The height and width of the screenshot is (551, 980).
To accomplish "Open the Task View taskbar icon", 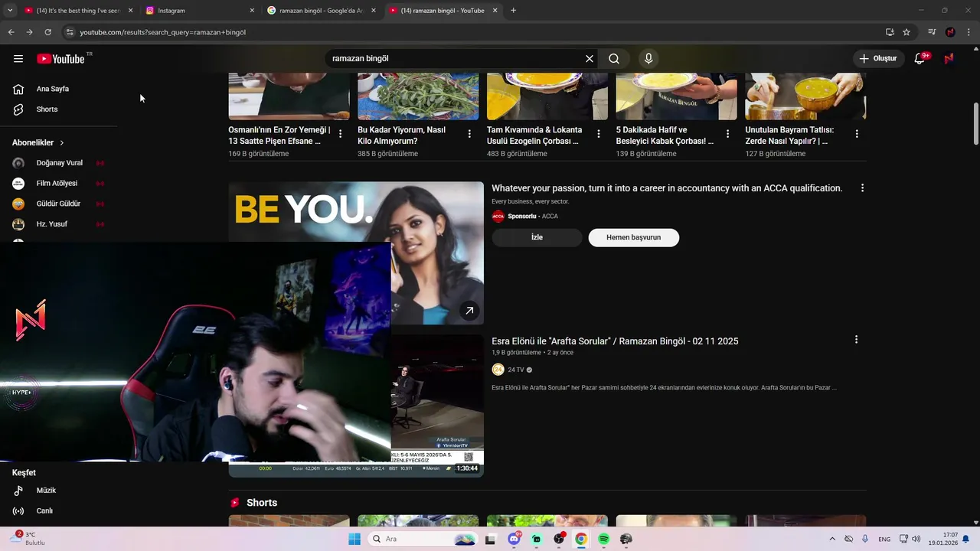I will click(491, 539).
